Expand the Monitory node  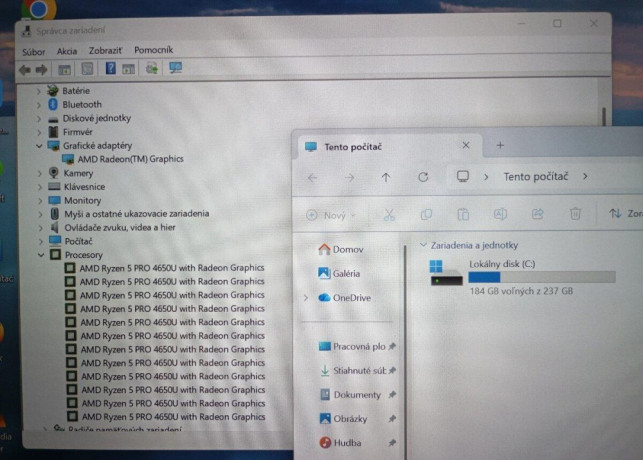40,201
